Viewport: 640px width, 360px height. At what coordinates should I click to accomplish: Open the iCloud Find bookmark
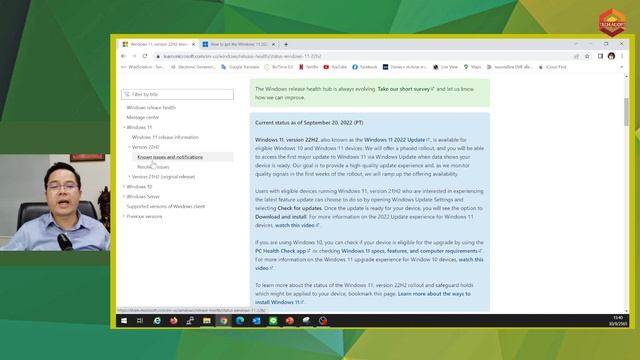point(553,67)
